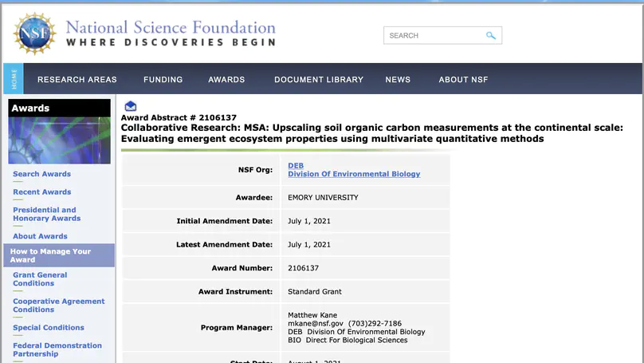The width and height of the screenshot is (644, 363).
Task: Open Recent Awards link
Action: click(42, 192)
